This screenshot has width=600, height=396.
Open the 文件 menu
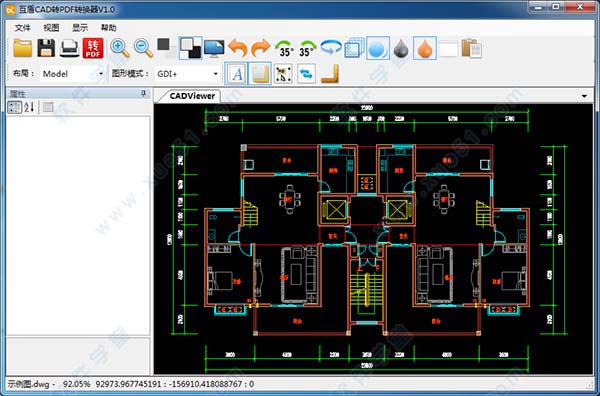(x=23, y=28)
